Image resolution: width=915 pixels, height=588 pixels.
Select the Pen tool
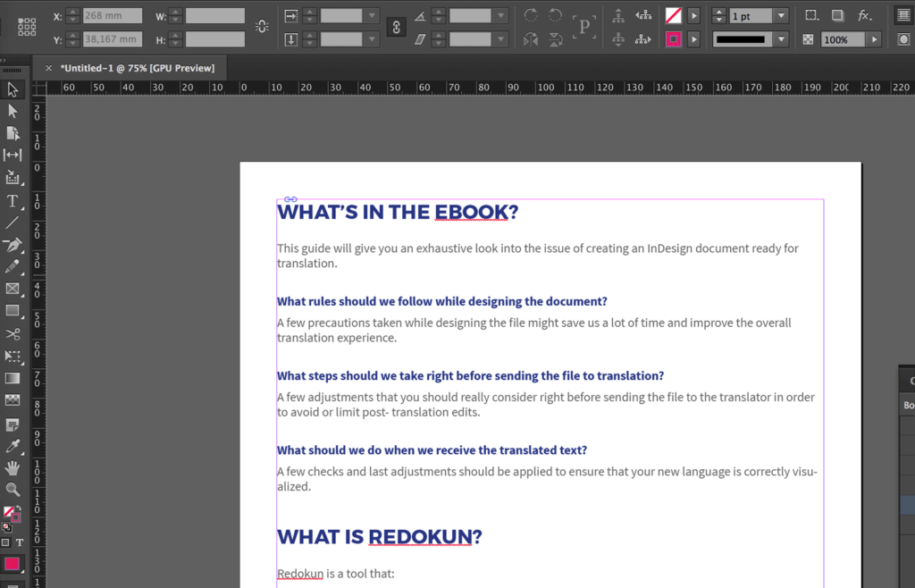(13, 245)
